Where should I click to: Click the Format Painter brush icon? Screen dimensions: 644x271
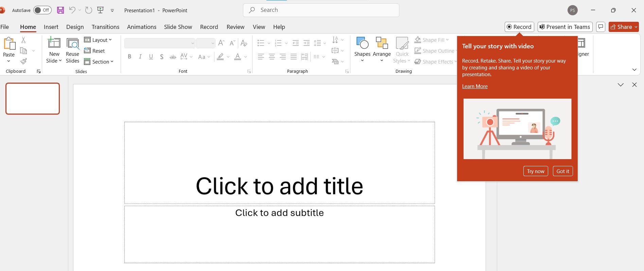(23, 61)
